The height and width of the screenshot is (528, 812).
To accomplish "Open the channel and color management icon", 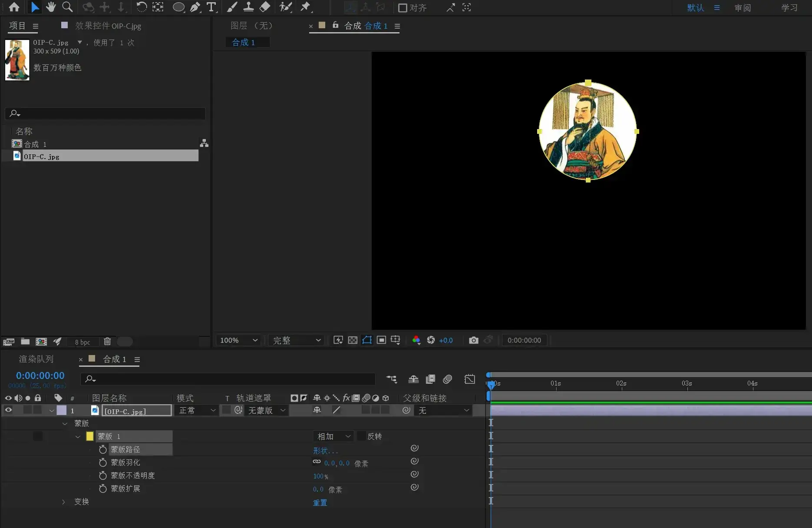I will click(416, 340).
